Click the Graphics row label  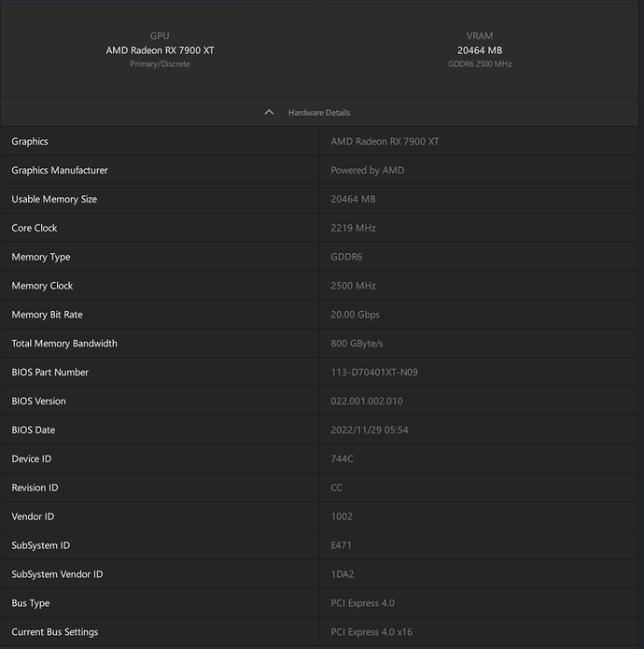[x=30, y=141]
